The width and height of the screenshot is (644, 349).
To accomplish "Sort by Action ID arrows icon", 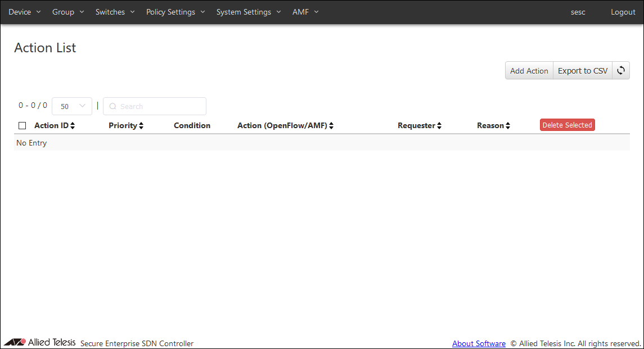I will tap(73, 126).
